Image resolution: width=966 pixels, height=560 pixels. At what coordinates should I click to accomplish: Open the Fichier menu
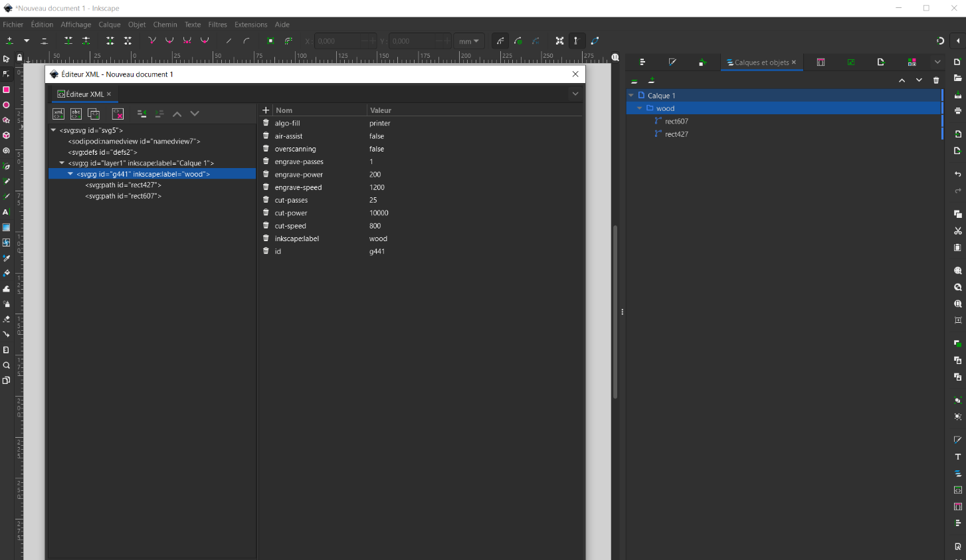13,25
